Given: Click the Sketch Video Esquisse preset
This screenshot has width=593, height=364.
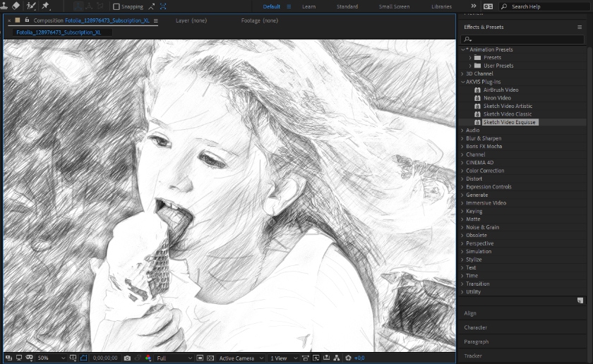Looking at the screenshot, I should pos(509,122).
